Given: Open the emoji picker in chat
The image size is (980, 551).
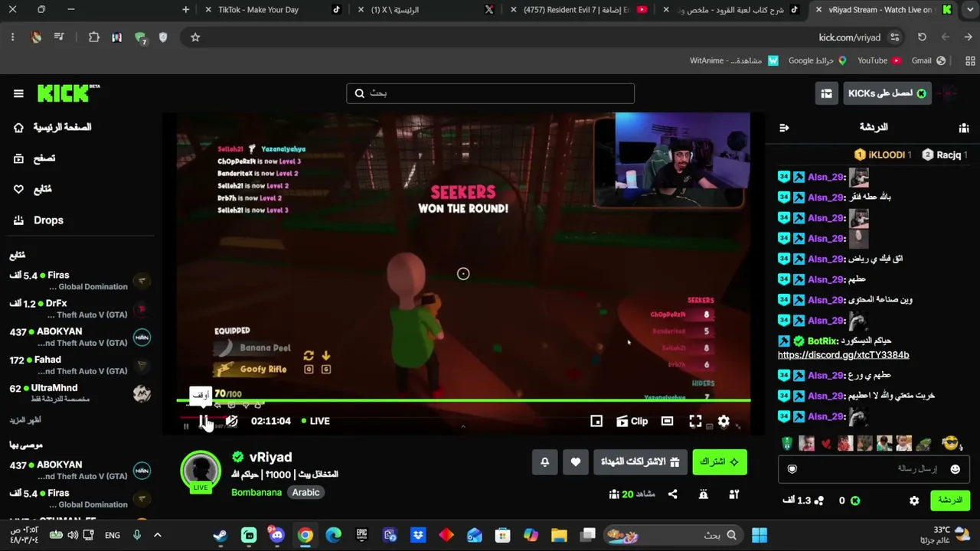Looking at the screenshot, I should (x=955, y=469).
